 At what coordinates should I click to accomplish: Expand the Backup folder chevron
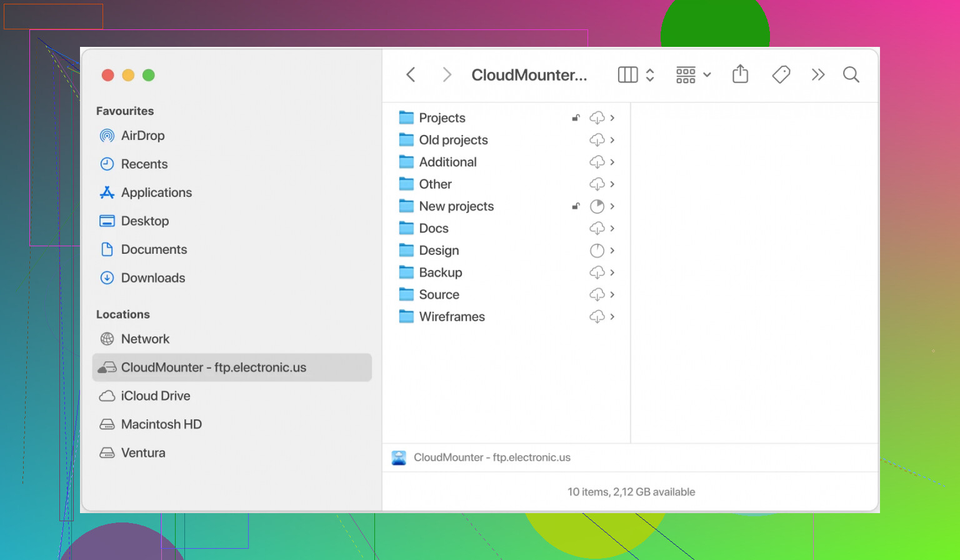click(612, 272)
